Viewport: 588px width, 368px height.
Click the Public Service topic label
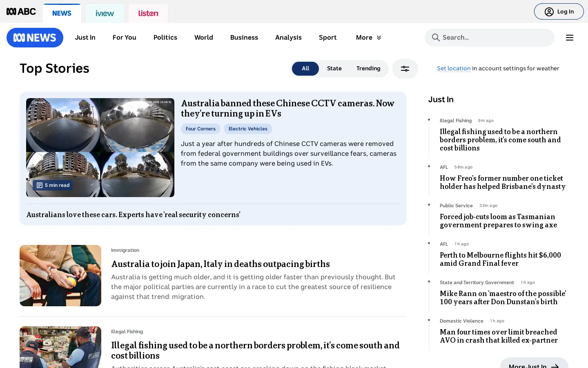456,206
